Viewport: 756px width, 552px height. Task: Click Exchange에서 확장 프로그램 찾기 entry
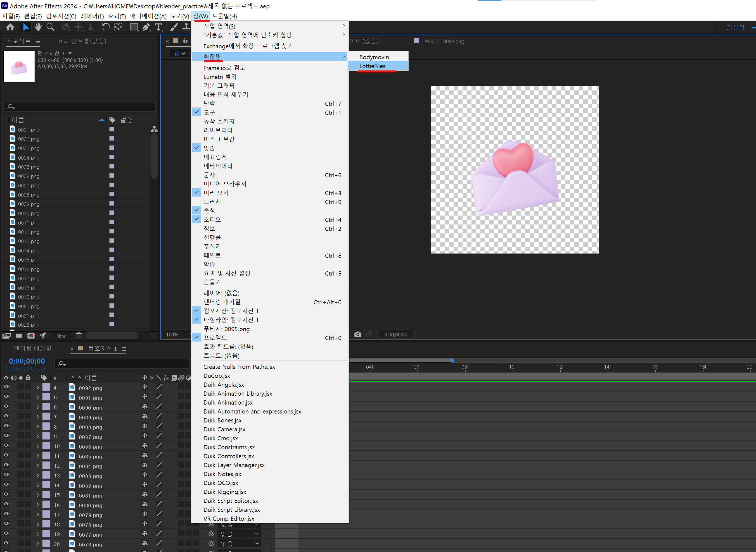point(250,46)
